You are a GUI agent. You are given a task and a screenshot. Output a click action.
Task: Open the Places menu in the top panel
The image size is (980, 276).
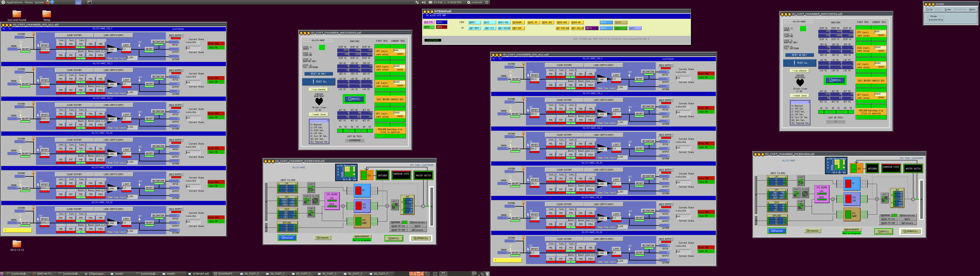pyautogui.click(x=29, y=2)
